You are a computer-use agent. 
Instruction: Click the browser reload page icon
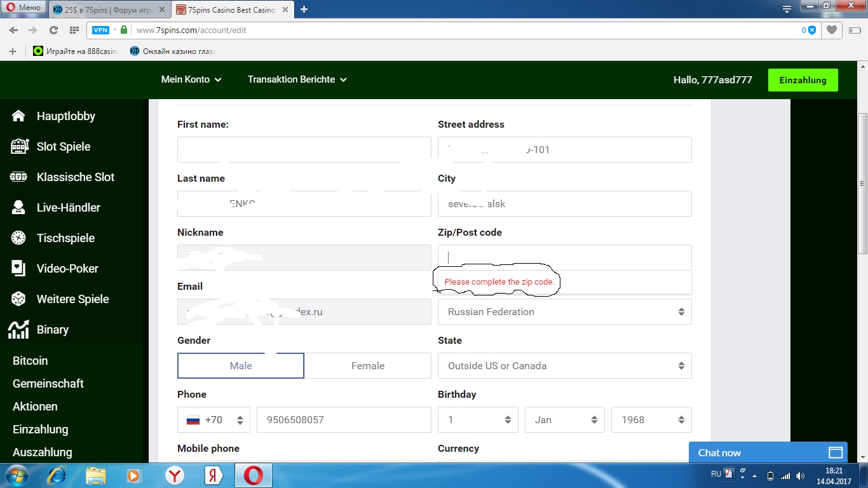tap(53, 30)
